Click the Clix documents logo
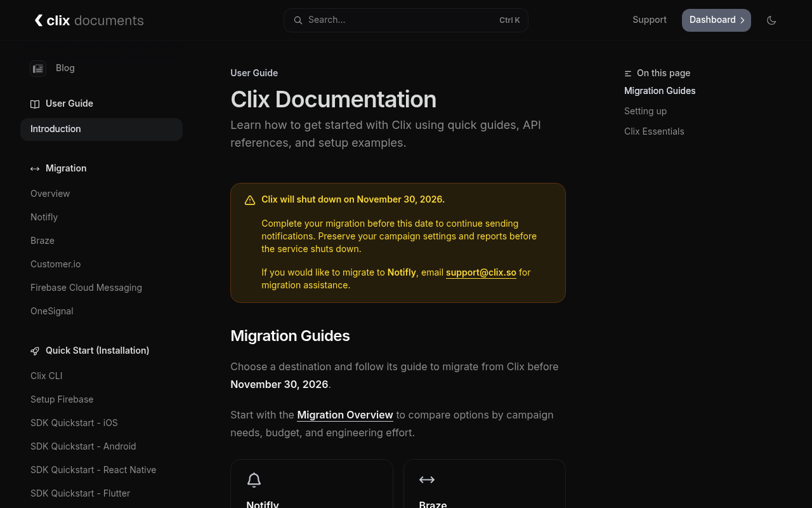This screenshot has height=508, width=812. tap(89, 20)
